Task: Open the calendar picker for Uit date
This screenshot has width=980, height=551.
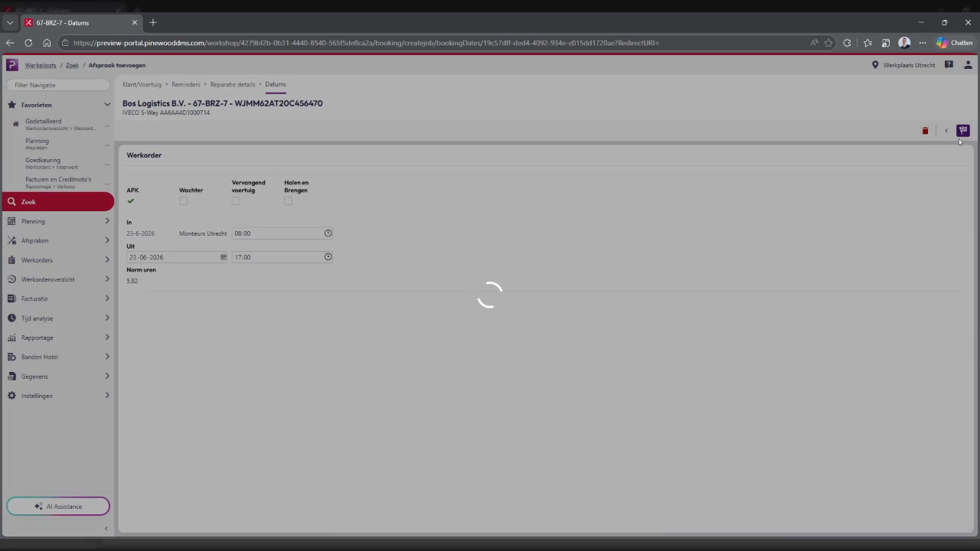Action: [x=224, y=257]
